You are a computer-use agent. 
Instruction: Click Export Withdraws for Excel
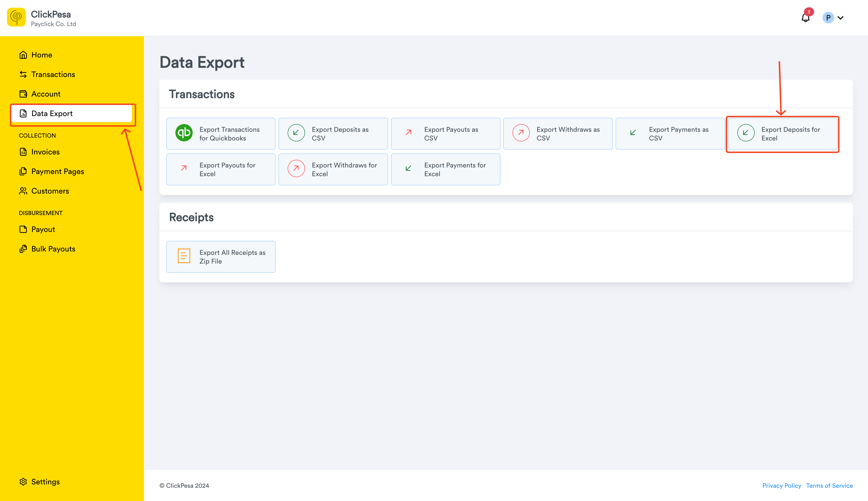pos(333,170)
